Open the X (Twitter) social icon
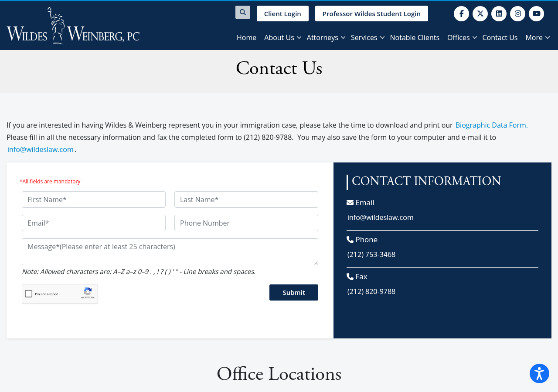This screenshot has height=392, width=558. pos(480,14)
